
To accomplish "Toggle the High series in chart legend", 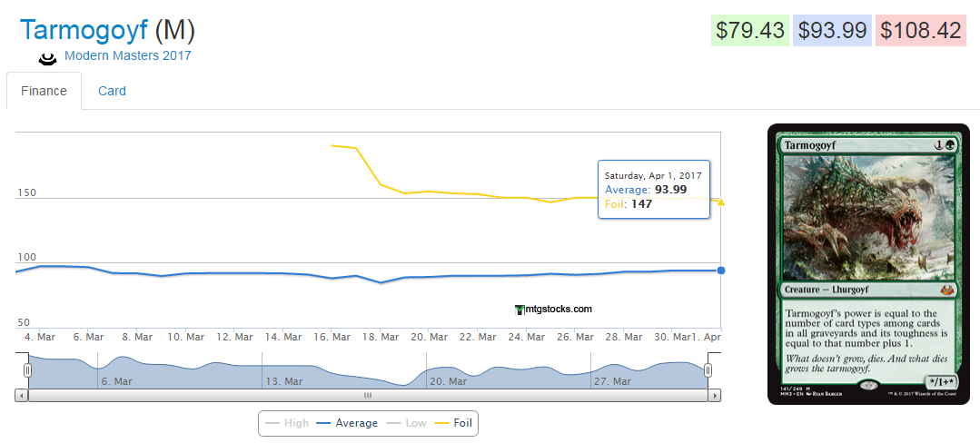I will (x=287, y=423).
